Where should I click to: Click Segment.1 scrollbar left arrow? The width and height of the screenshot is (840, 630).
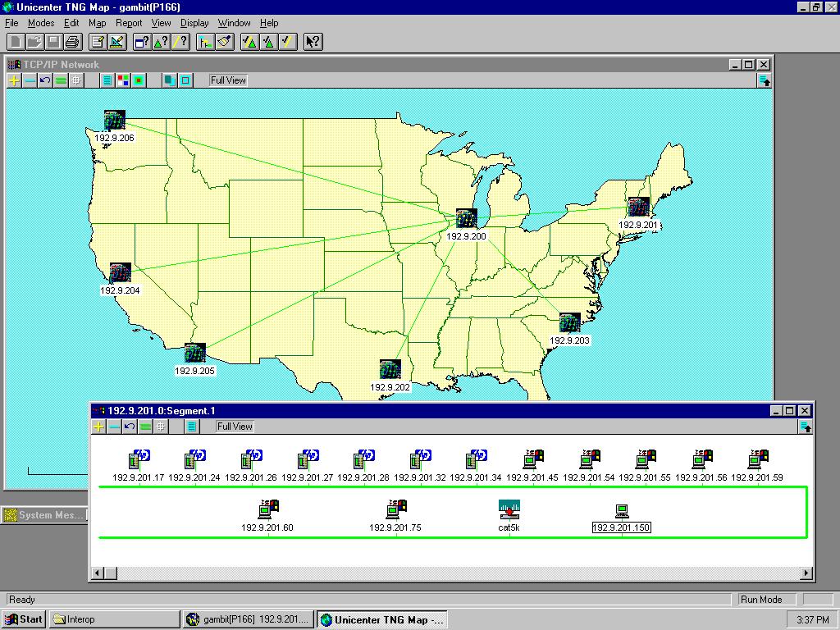97,573
